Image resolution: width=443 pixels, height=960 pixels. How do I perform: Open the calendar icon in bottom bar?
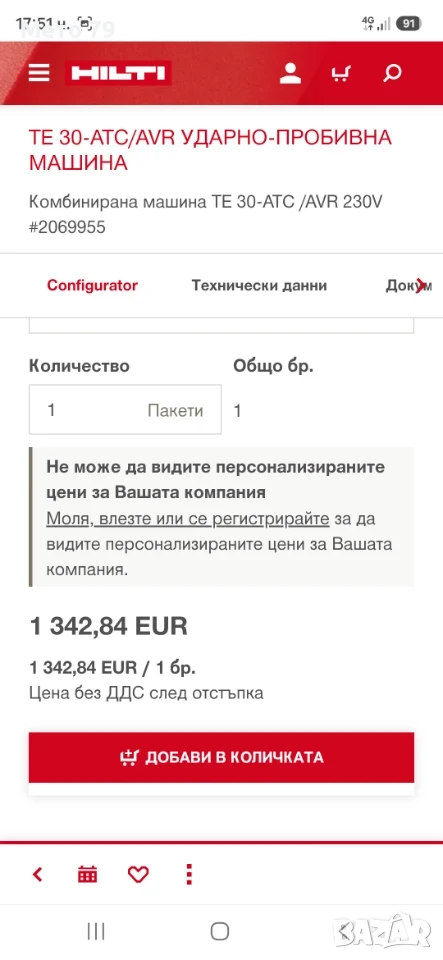(87, 874)
